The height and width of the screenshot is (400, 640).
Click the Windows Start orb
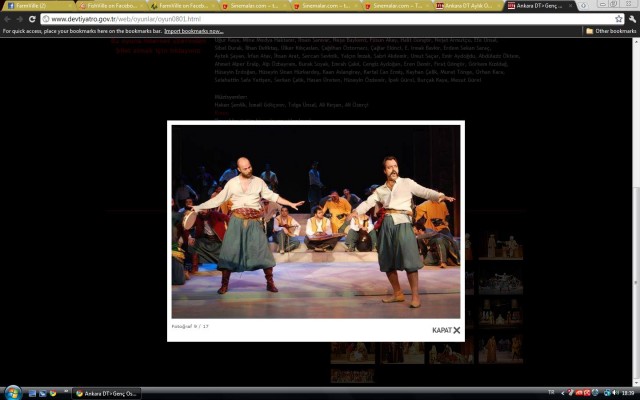coord(12,392)
